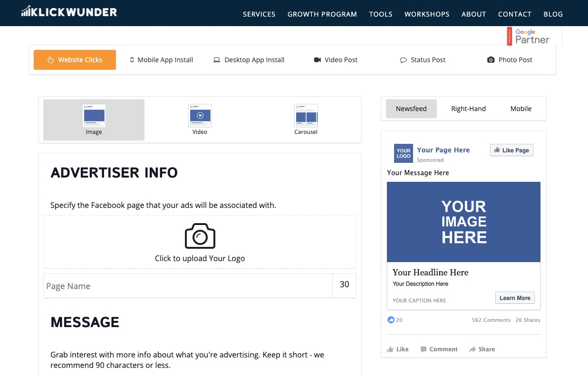The image size is (588, 376).
Task: Select the Desktop App Install laptop icon
Action: 217,59
